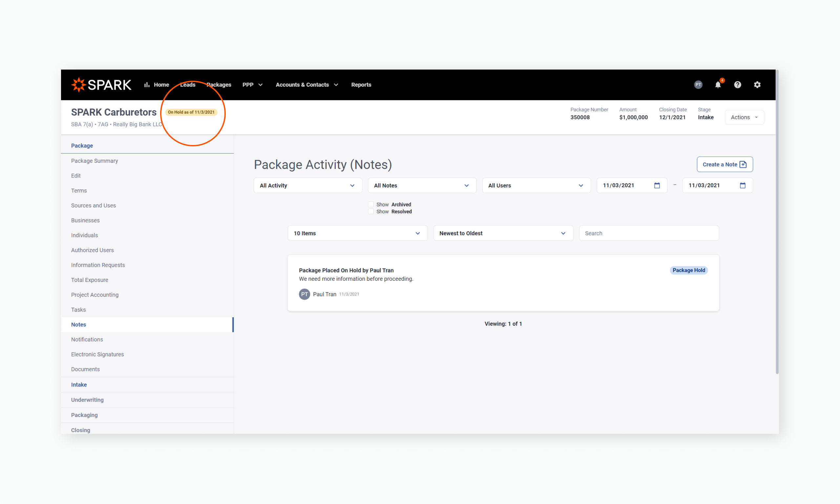Viewport: 840px width, 504px height.
Task: Click the Paul Tran author name
Action: click(324, 294)
